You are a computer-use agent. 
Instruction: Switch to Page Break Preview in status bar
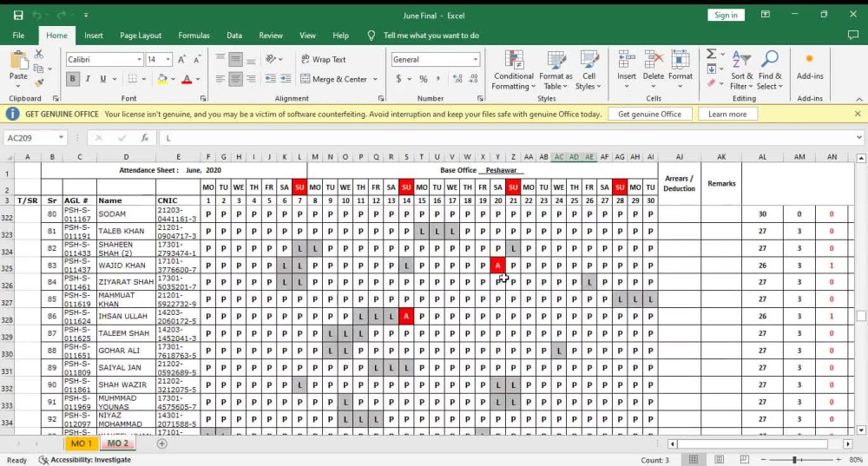[x=744, y=460]
